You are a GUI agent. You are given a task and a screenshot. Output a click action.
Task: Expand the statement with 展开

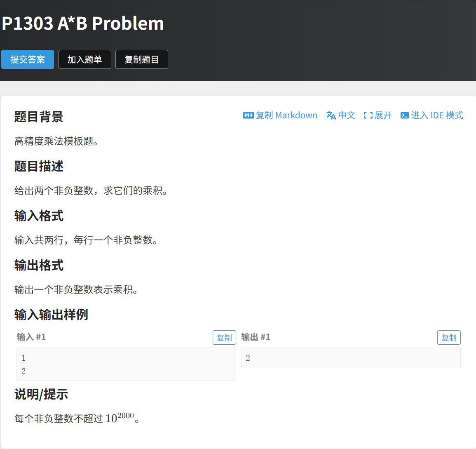tap(383, 115)
